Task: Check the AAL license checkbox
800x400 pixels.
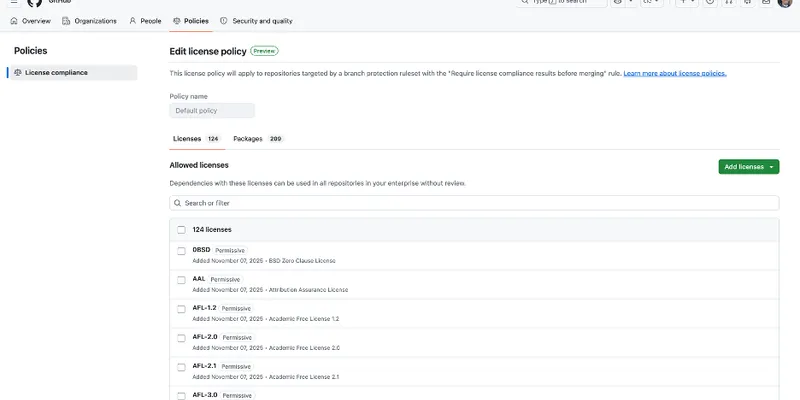Action: click(x=181, y=280)
